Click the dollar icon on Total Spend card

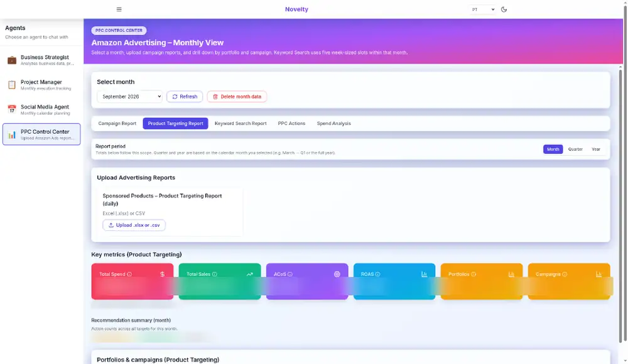[x=162, y=274]
